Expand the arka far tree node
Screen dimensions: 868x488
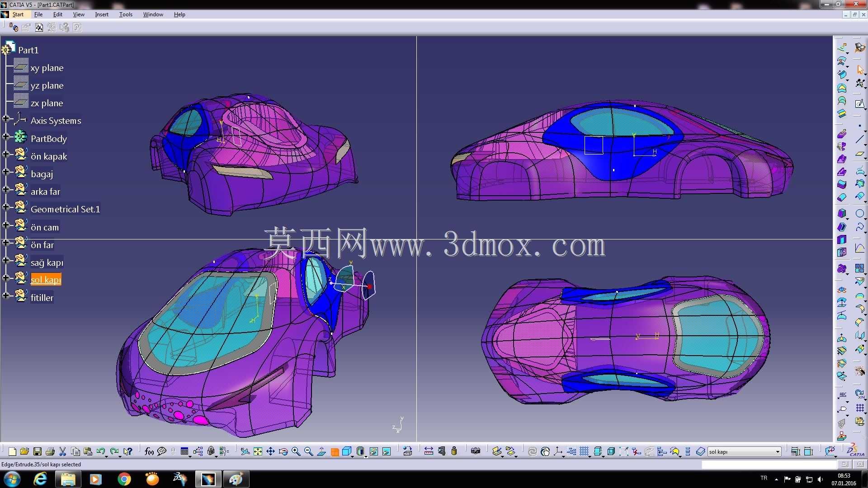pyautogui.click(x=6, y=189)
